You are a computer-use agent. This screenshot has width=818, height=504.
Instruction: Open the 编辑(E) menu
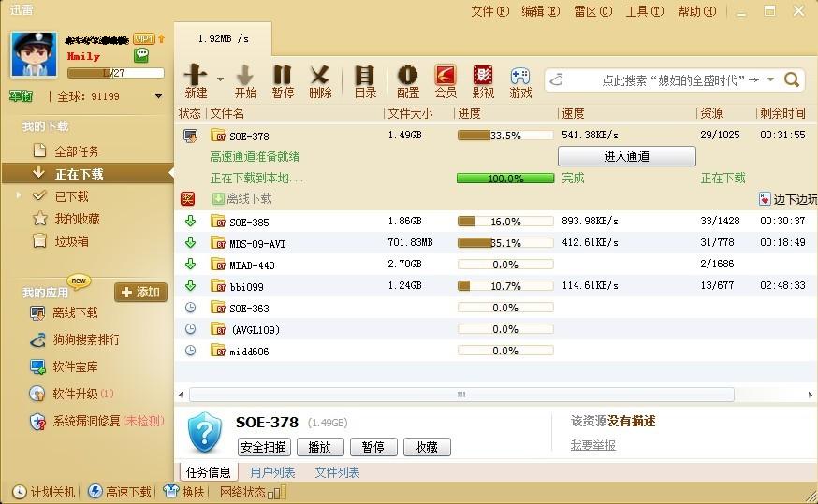tap(540, 11)
